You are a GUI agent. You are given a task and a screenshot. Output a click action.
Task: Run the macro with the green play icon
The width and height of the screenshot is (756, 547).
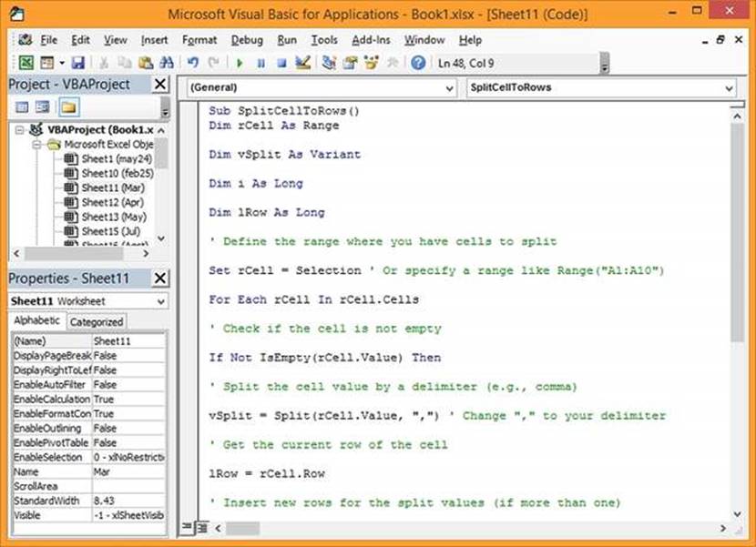(x=240, y=63)
